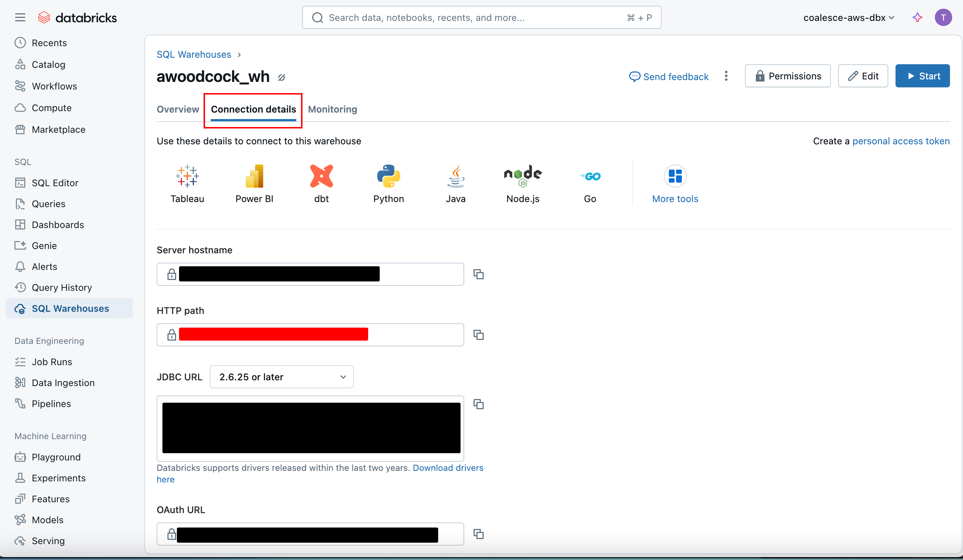Open the coalesce-aws-dbx workspace switcher
Screen dimensions: 963x560
coord(848,18)
